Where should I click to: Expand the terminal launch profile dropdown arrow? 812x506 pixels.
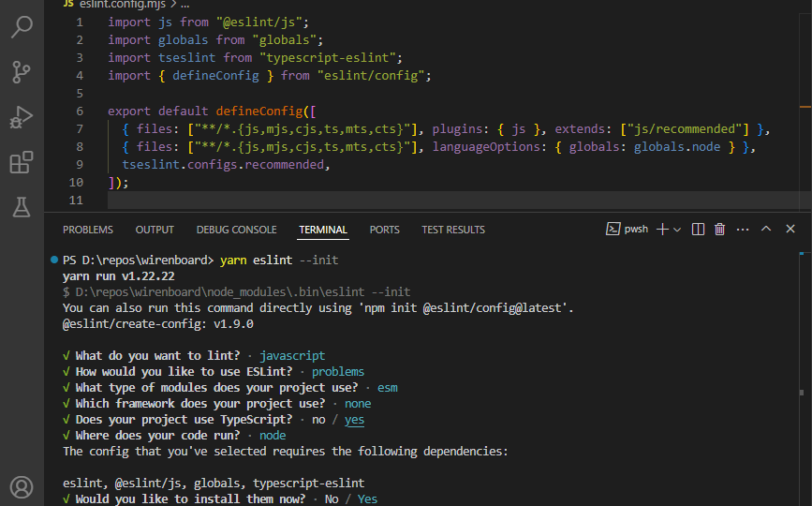point(677,230)
